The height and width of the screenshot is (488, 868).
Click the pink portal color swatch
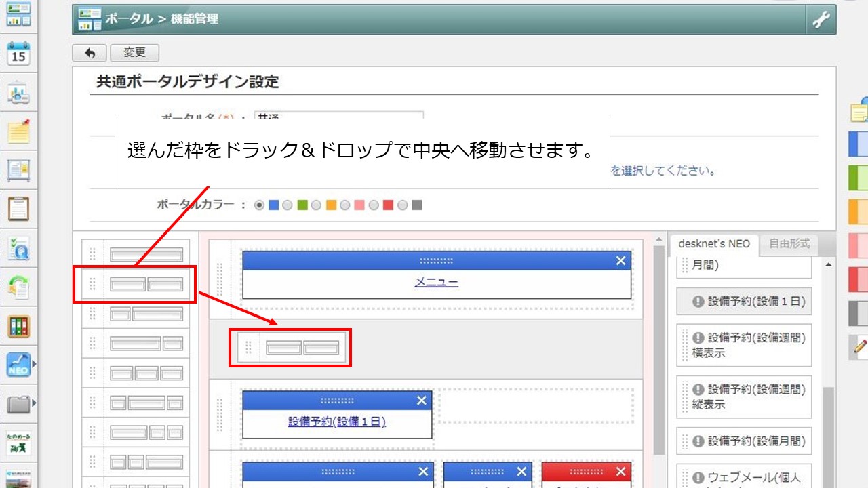coord(359,205)
